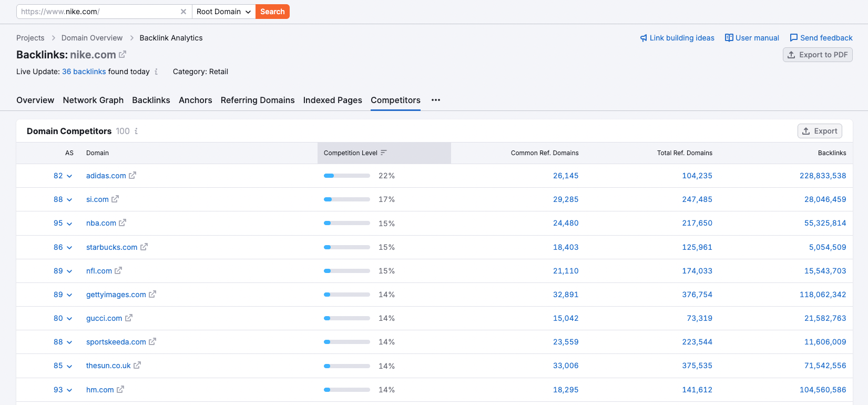Expand AS 89 chevron for nfl.com
Viewport: 868px width, 405px height.
pyautogui.click(x=69, y=271)
